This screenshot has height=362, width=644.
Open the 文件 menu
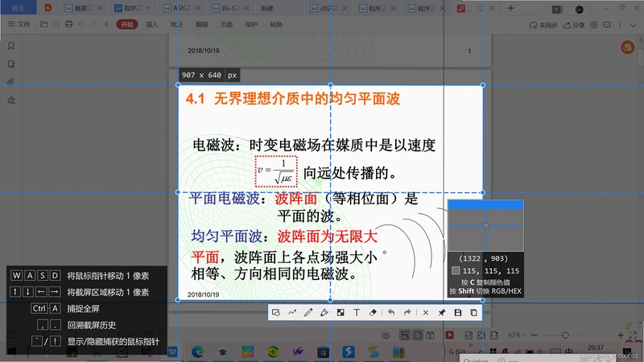[x=19, y=25]
